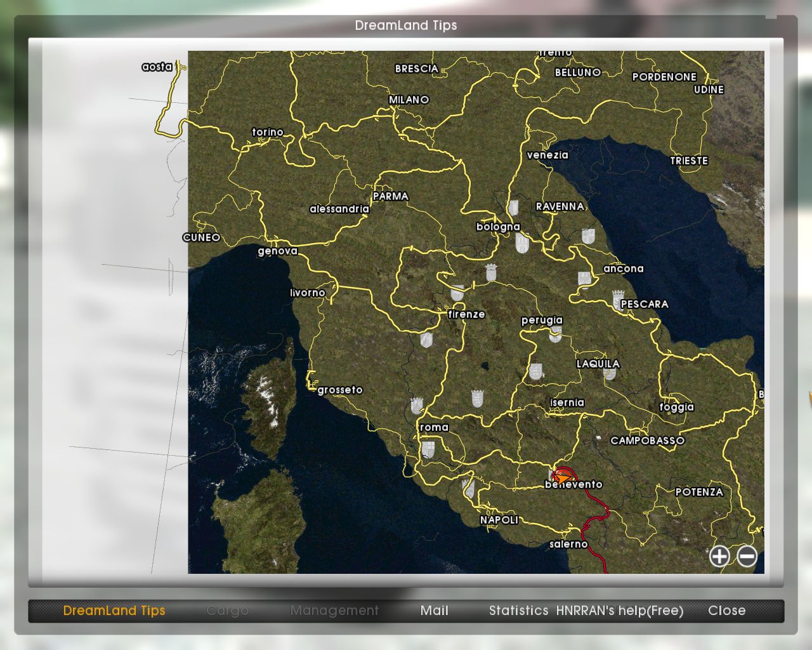Switch to the Statistics tab

point(518,611)
